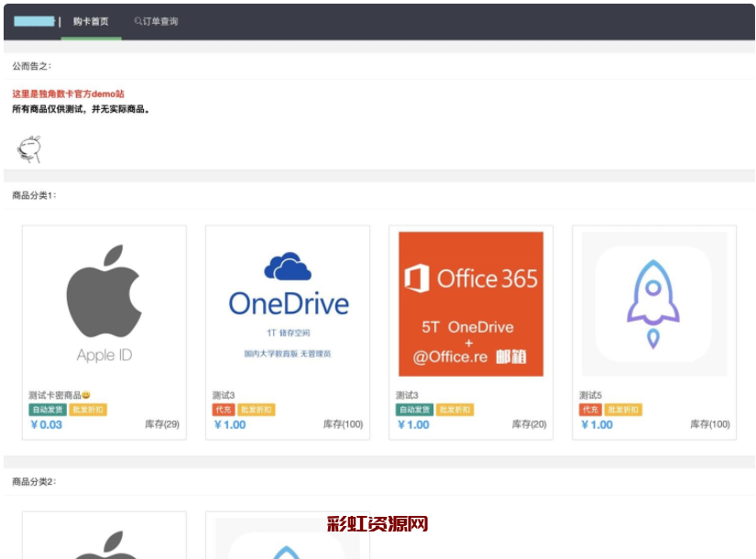Open the OneDrive product card image
756x559 pixels.
pyautogui.click(x=288, y=304)
